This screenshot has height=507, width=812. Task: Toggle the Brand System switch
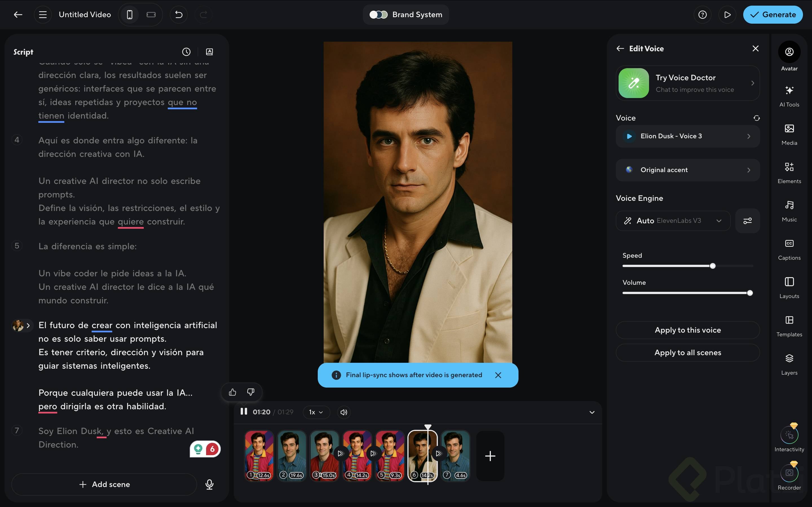click(379, 14)
